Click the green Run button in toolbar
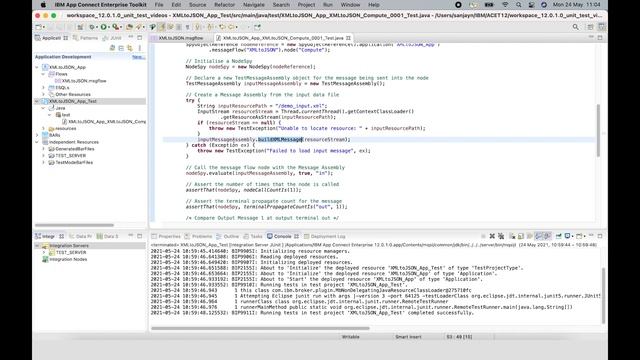Viewport: 640px width, 360px height. click(x=104, y=27)
